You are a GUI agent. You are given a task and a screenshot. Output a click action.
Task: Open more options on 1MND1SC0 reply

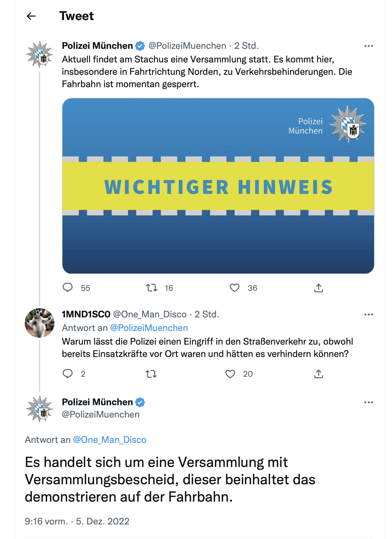coord(369,315)
